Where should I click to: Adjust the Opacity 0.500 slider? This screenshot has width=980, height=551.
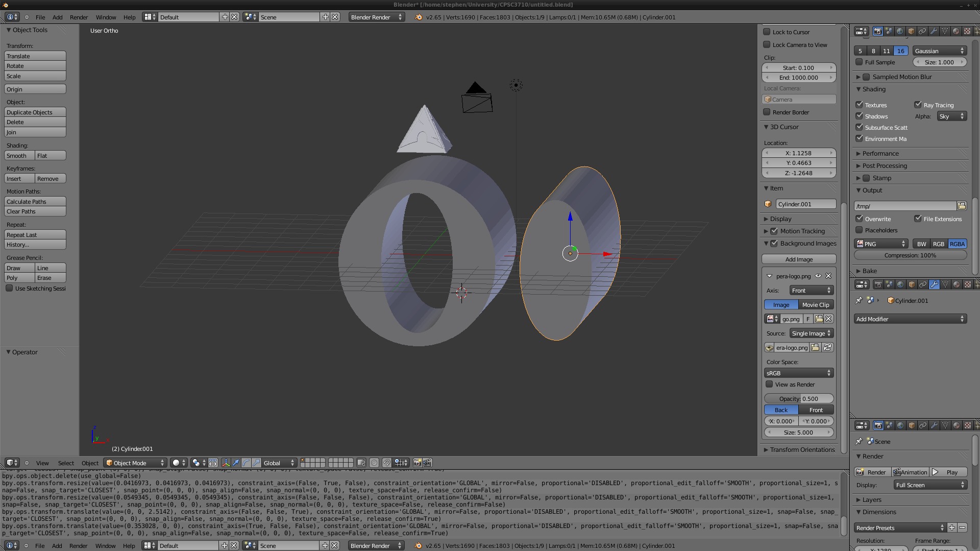(799, 398)
